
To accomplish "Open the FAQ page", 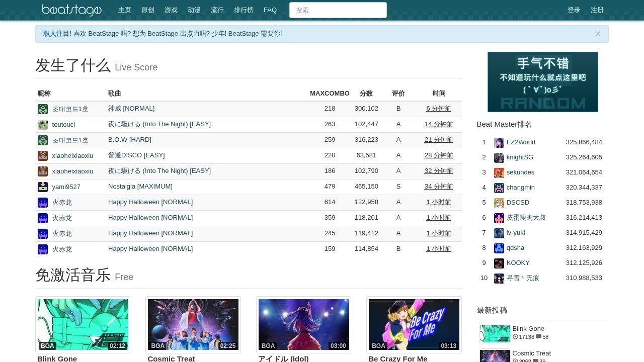I will (x=270, y=10).
